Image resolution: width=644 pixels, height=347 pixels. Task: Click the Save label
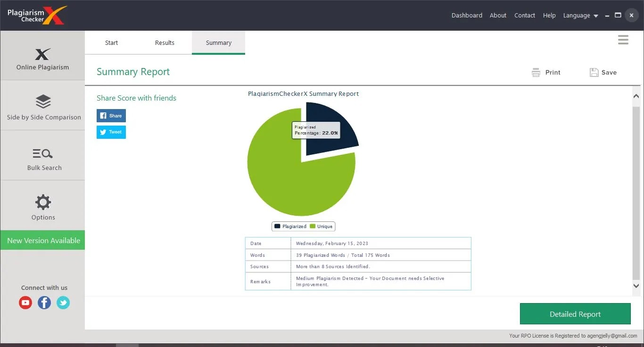[x=609, y=72]
